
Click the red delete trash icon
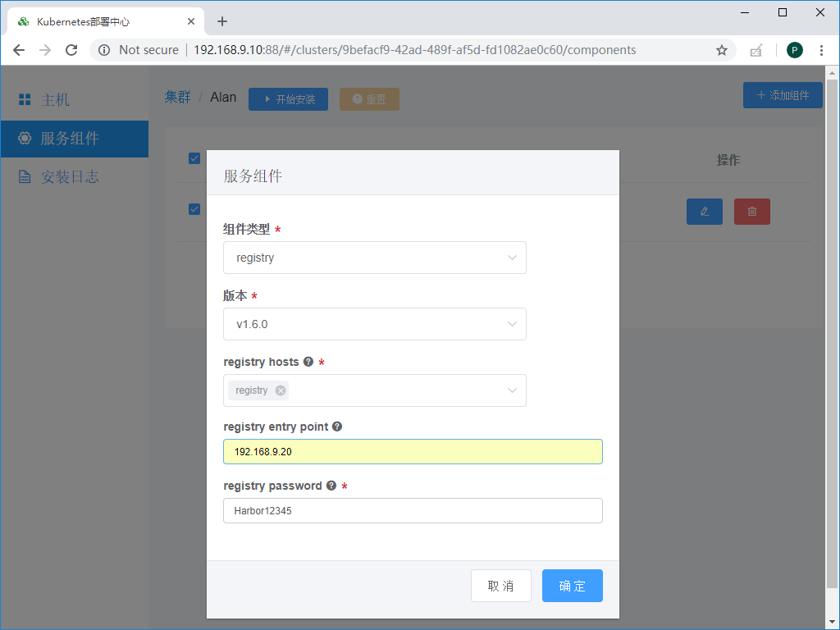(751, 211)
